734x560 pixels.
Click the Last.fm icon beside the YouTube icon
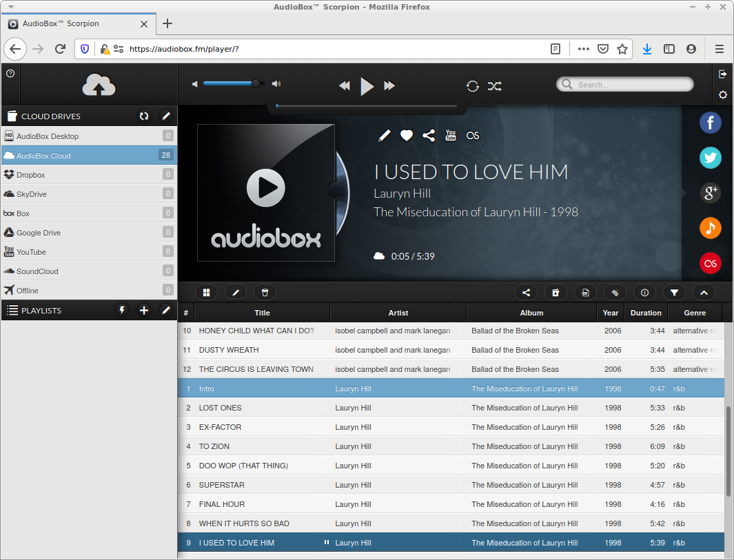click(x=473, y=135)
